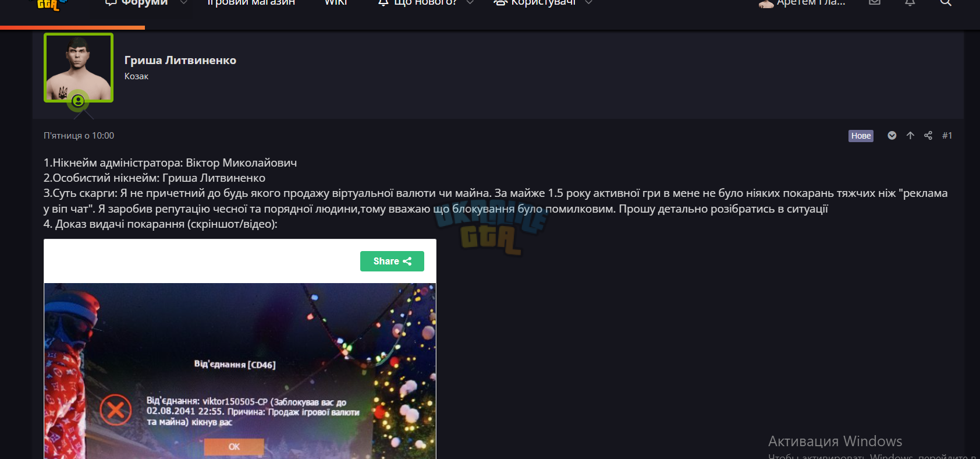Click the line '1.Нікнейм адміністратора: Віктор Миколайович'
Image resolution: width=980 pixels, height=459 pixels.
[x=170, y=163]
